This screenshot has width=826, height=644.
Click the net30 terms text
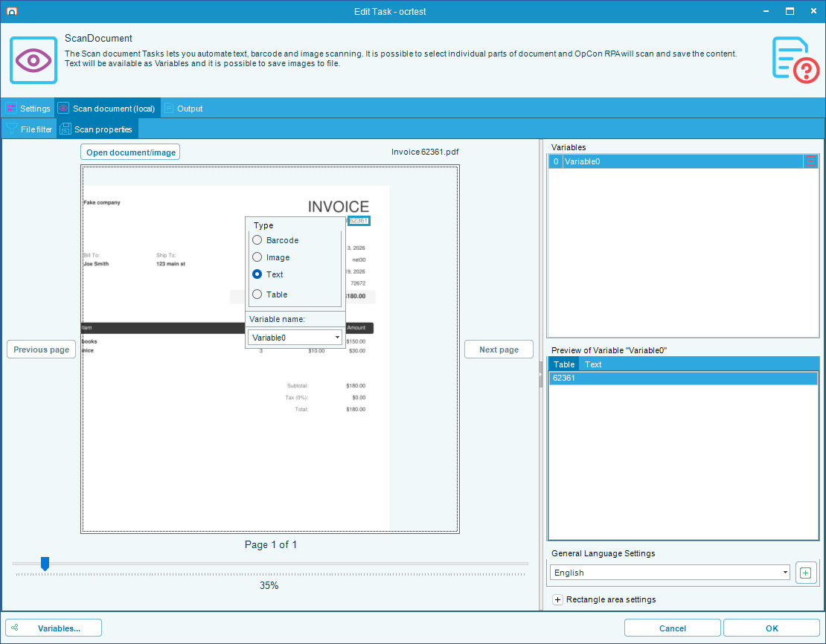[x=359, y=260]
